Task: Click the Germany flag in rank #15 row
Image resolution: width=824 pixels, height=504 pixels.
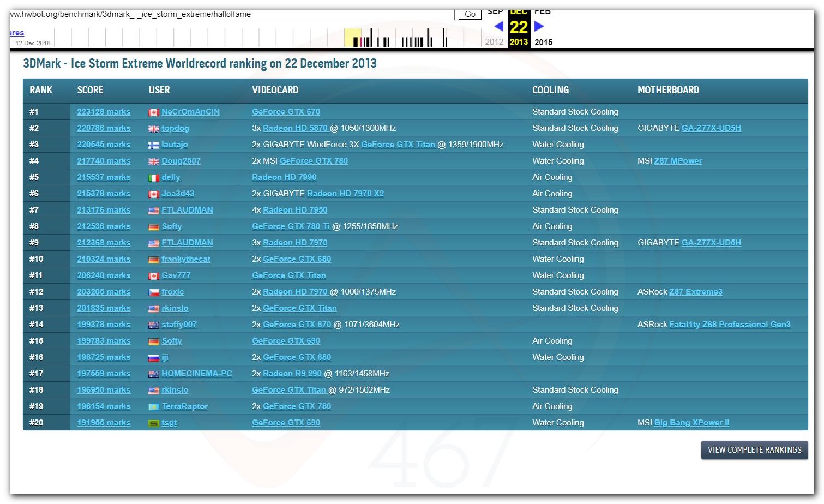Action: (x=154, y=341)
